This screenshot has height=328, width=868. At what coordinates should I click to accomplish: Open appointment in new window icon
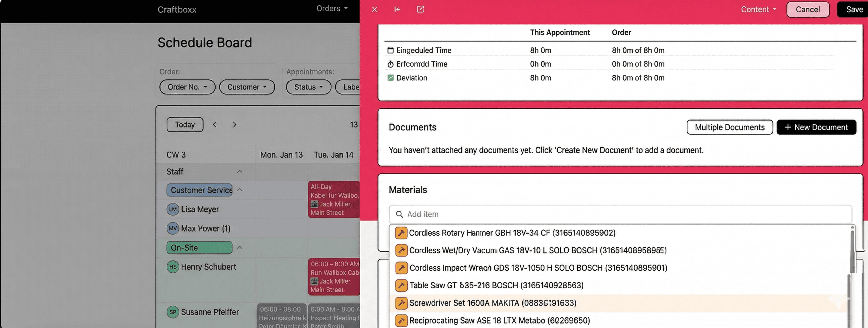click(420, 9)
